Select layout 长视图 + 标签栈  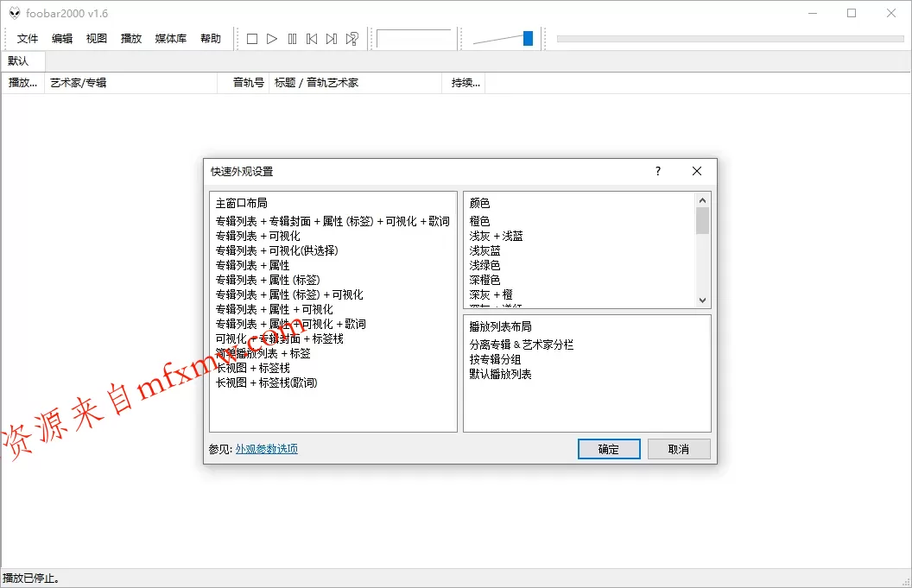click(x=252, y=368)
